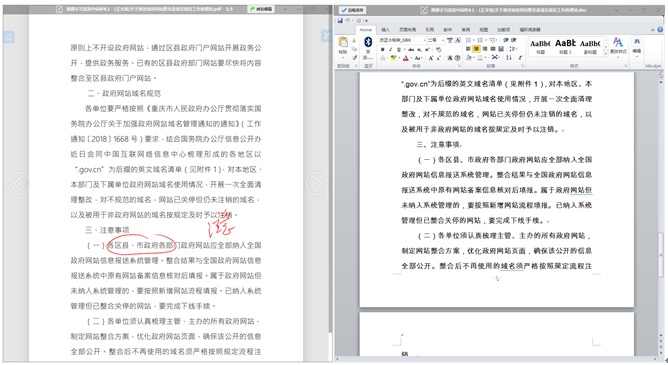Expand the styles gallery More arrow
Screen dimensions: 668x365
(606, 54)
